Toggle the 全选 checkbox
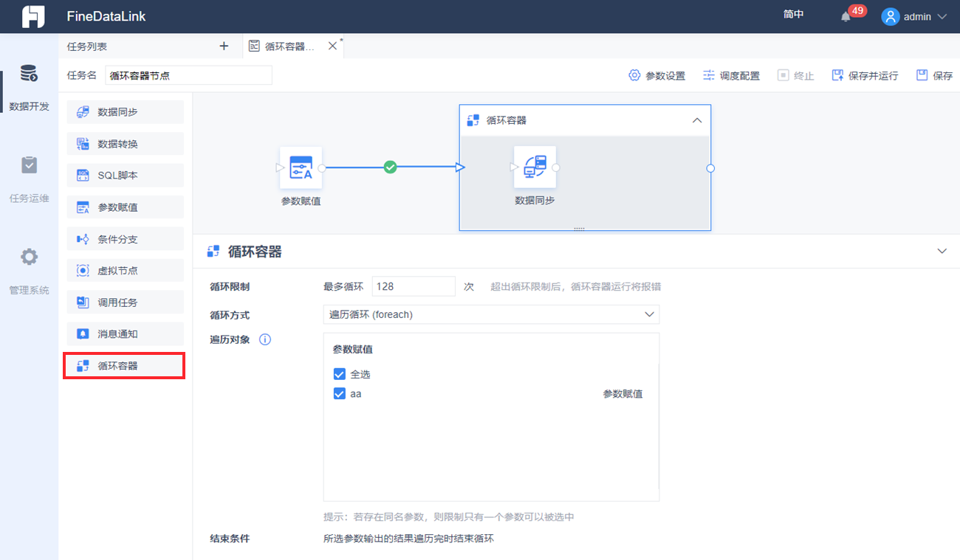 coord(340,375)
